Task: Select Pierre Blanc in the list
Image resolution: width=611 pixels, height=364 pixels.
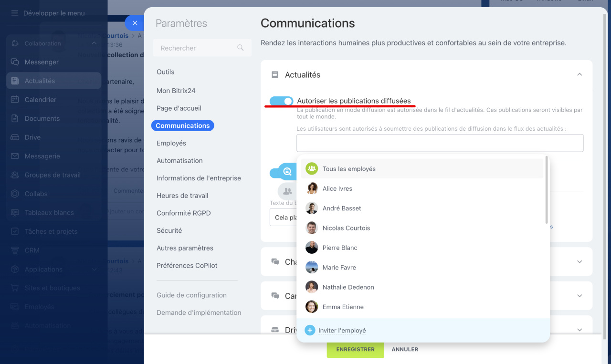Action: (x=422, y=248)
